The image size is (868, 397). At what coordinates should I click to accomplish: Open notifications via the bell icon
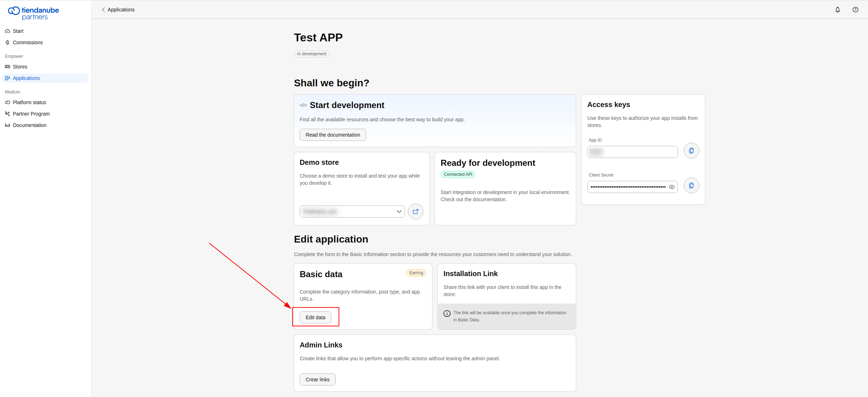click(x=837, y=10)
